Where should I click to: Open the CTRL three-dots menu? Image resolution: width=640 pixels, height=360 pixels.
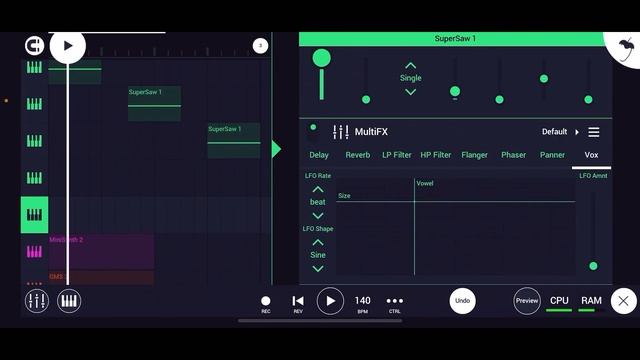(x=395, y=304)
